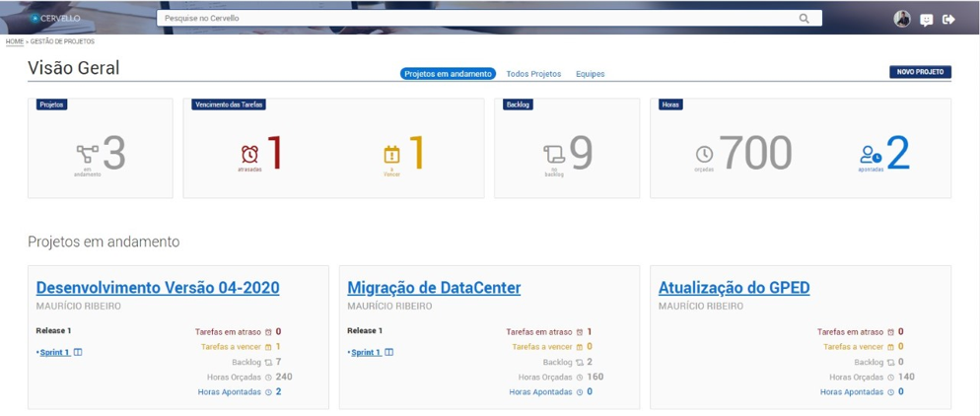
Task: Open the user profile avatar
Action: (x=901, y=19)
